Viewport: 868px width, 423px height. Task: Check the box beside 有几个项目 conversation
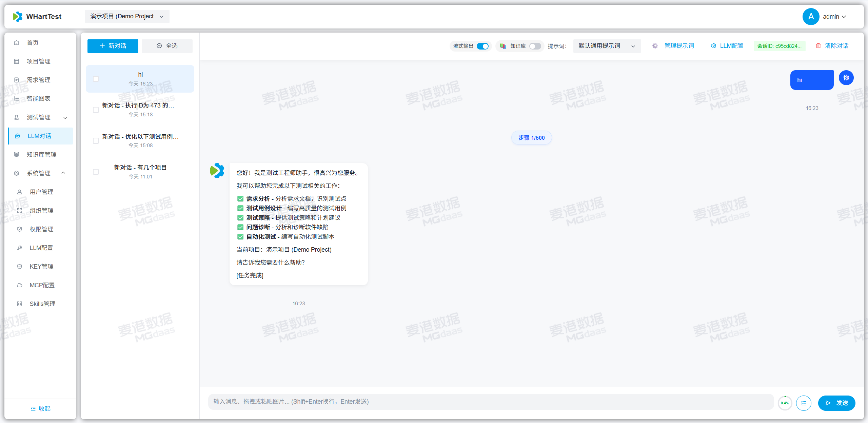[96, 172]
